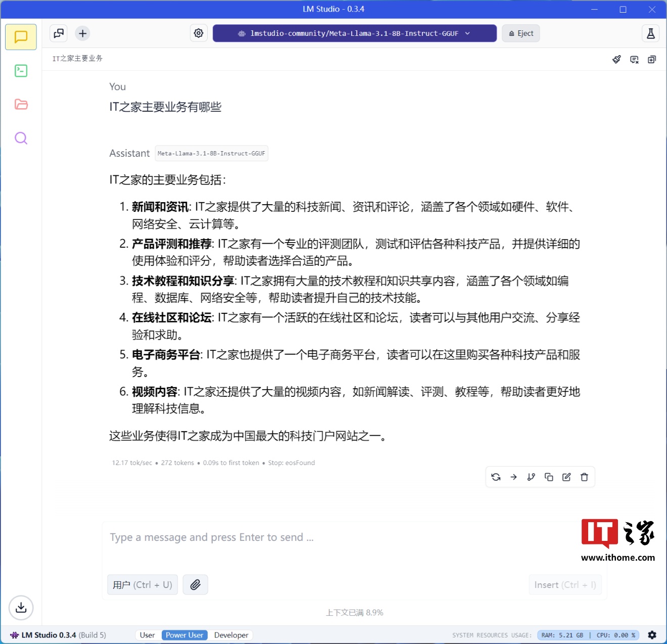
Task: Copy the assistant message
Action: pyautogui.click(x=549, y=477)
